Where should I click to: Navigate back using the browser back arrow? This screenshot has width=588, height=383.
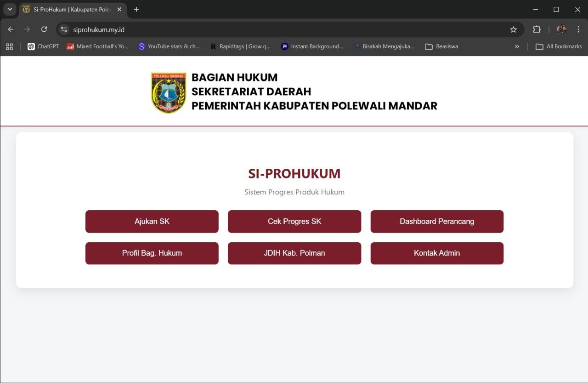click(x=10, y=29)
